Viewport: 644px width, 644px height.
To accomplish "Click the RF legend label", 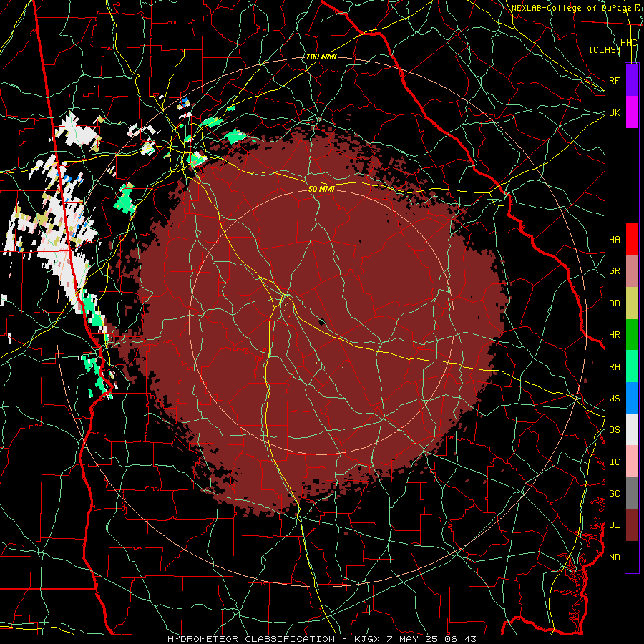I will (614, 80).
